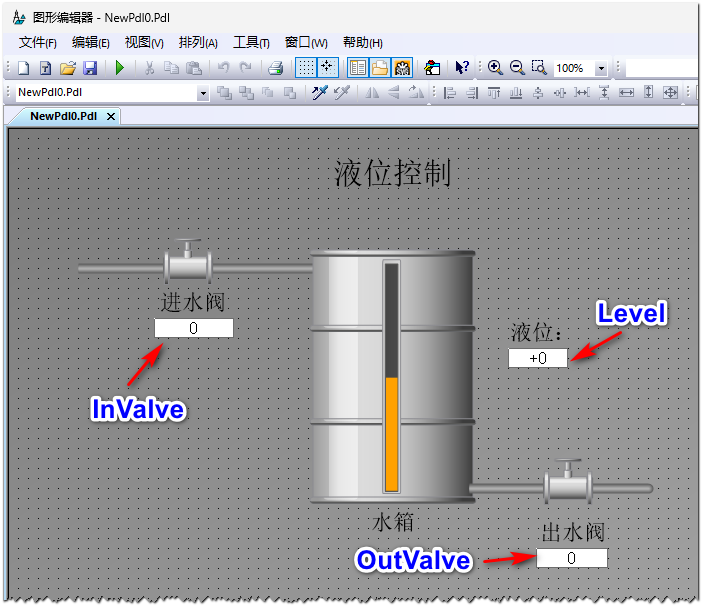This screenshot has width=702, height=612.
Task: Close the NewPdl0.Pdl tab
Action: pos(111,116)
